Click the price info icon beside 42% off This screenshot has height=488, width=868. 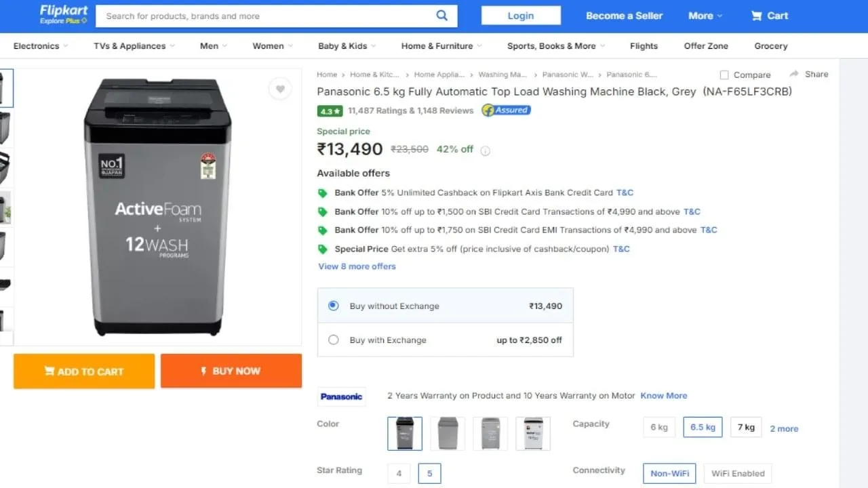click(485, 150)
